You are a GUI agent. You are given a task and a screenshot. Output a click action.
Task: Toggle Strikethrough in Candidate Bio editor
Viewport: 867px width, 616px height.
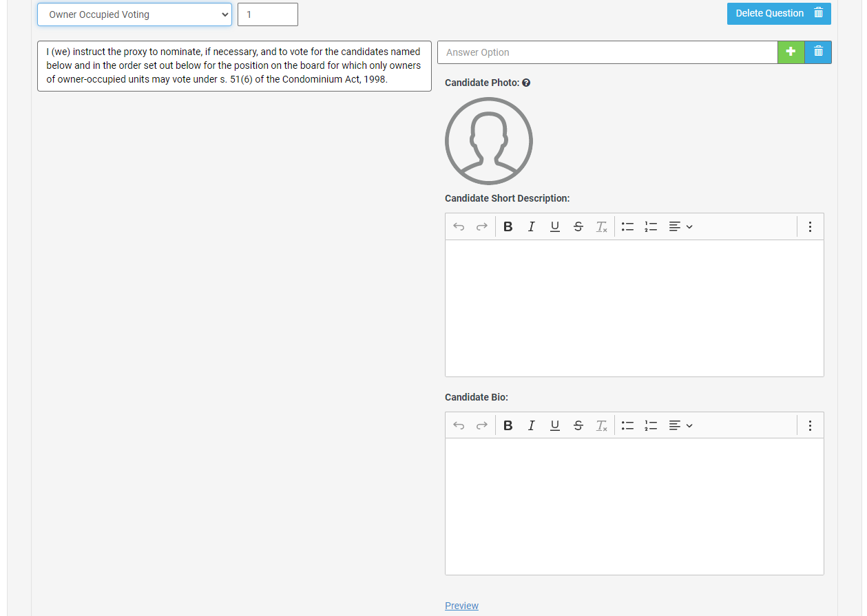tap(578, 425)
